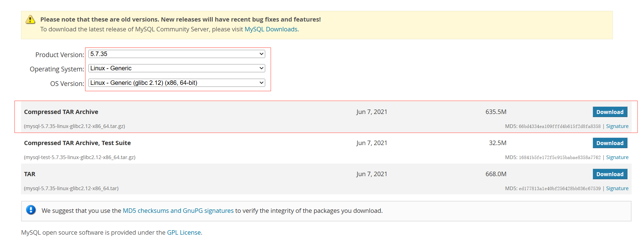
Task: Follow MD5 checksums and GnuPG signatures link
Action: pos(178,211)
